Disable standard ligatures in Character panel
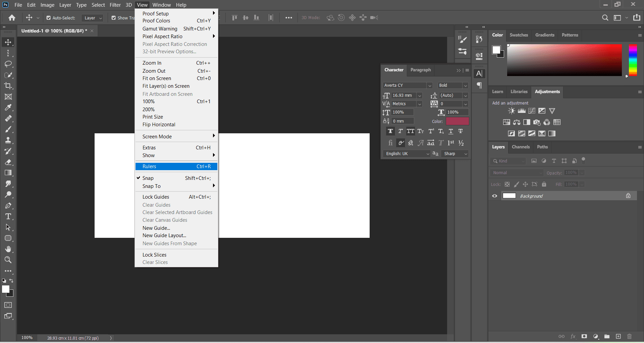Viewport: 644px width, 343px height. click(390, 143)
